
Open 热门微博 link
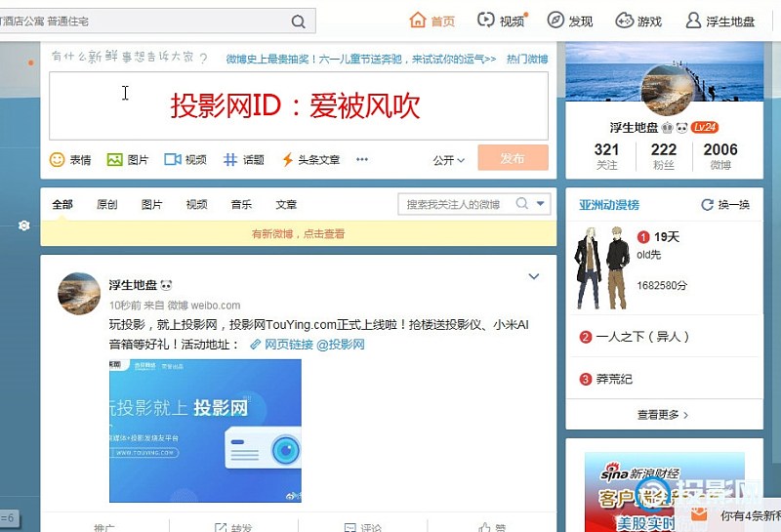(x=527, y=59)
